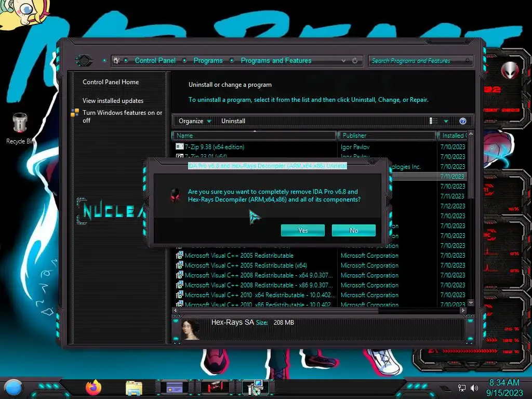532x399 pixels.
Task: Click horizontal scrollbar right arrow
Action: [463, 310]
